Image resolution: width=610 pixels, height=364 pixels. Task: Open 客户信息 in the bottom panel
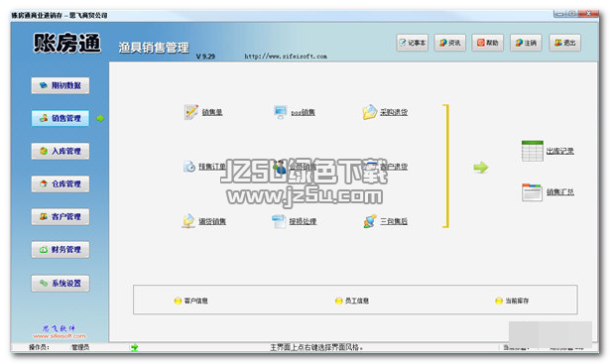point(191,301)
